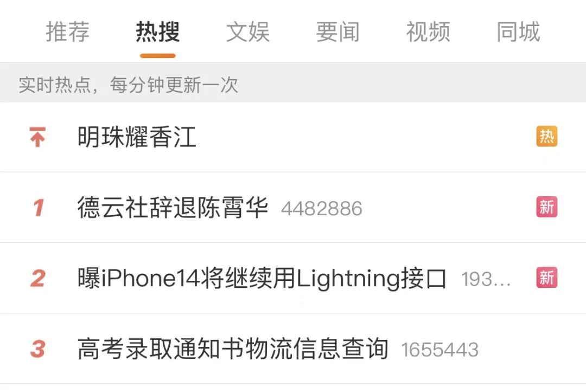Select the 热搜 tab
Image resolution: width=586 pixels, height=392 pixels.
(158, 32)
